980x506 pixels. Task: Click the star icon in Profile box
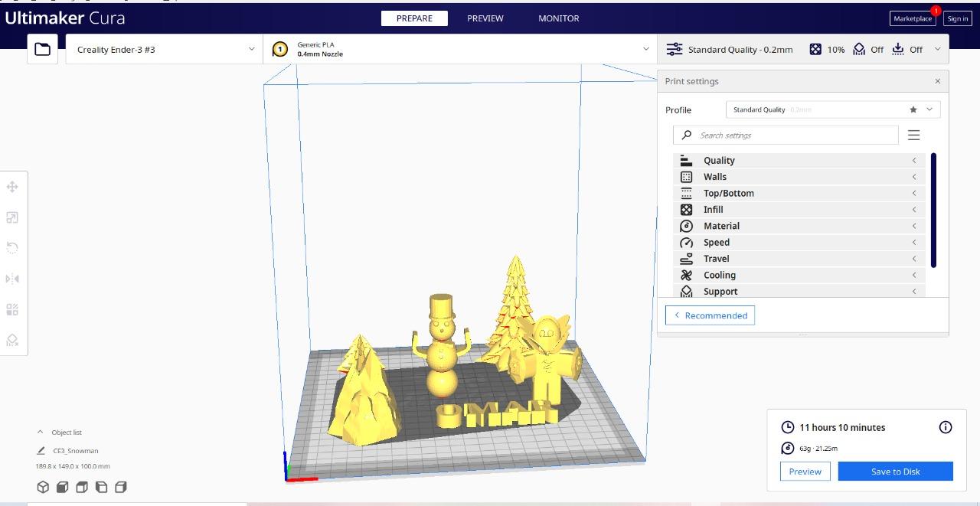(913, 109)
